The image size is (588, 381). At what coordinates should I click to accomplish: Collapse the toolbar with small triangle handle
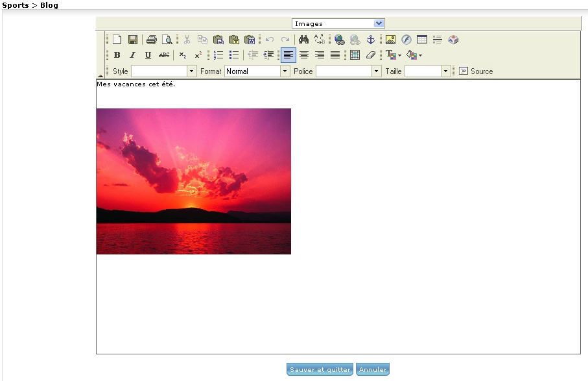click(x=100, y=76)
